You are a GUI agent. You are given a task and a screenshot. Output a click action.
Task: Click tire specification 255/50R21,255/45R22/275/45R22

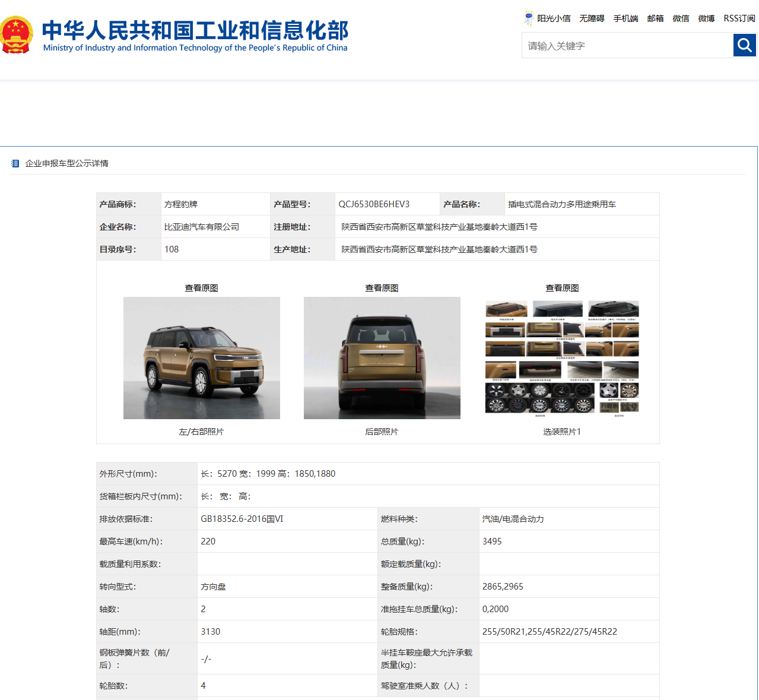point(550,632)
